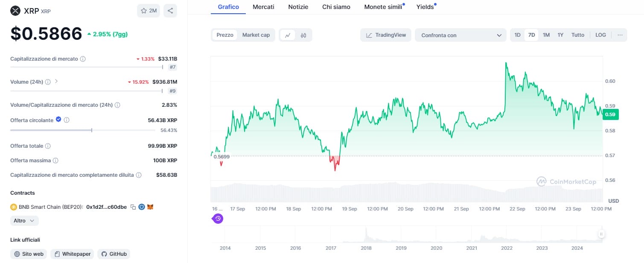Screen dimensions: 644x263
Task: Switch chart data to Prezzo
Action: (x=225, y=35)
